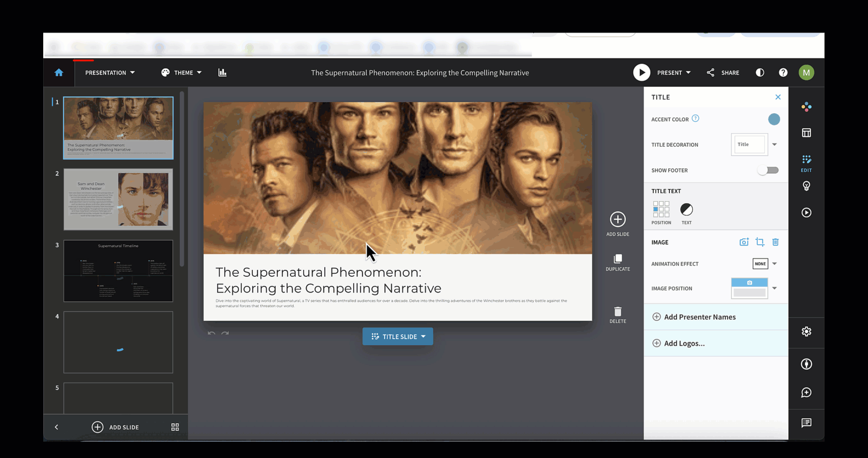
Task: Open the colorful DesignerBot icon in sidebar
Action: [x=807, y=106]
